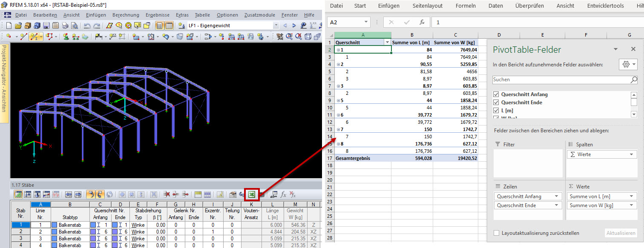Click the fx function icon in the table toolbar

(x=283, y=194)
